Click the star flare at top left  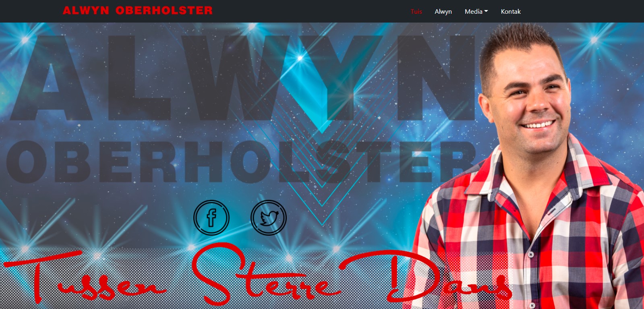pyautogui.click(x=25, y=39)
